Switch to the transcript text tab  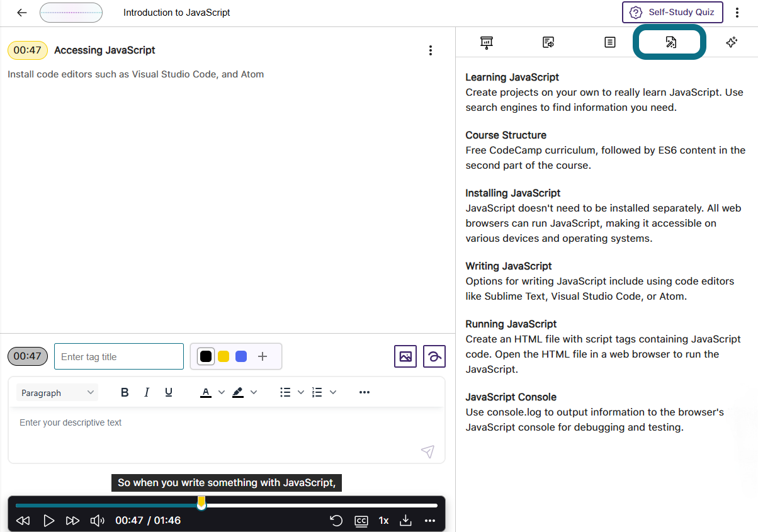[x=610, y=42]
